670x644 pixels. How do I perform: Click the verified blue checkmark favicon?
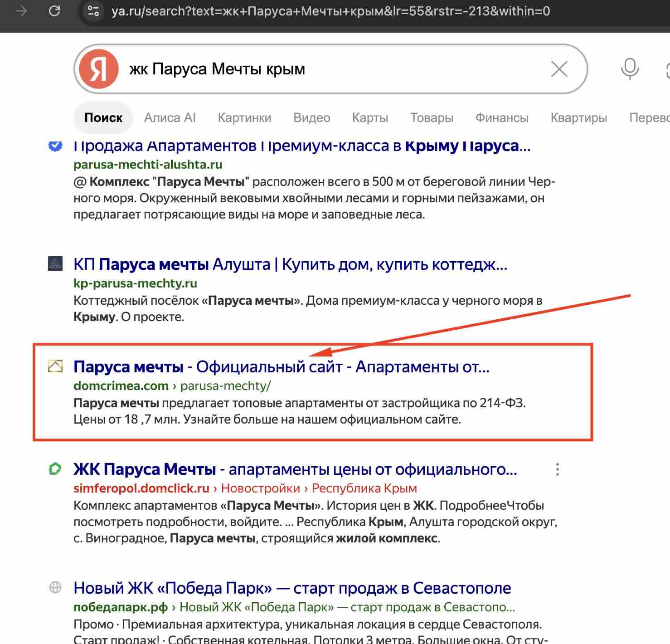pyautogui.click(x=55, y=146)
